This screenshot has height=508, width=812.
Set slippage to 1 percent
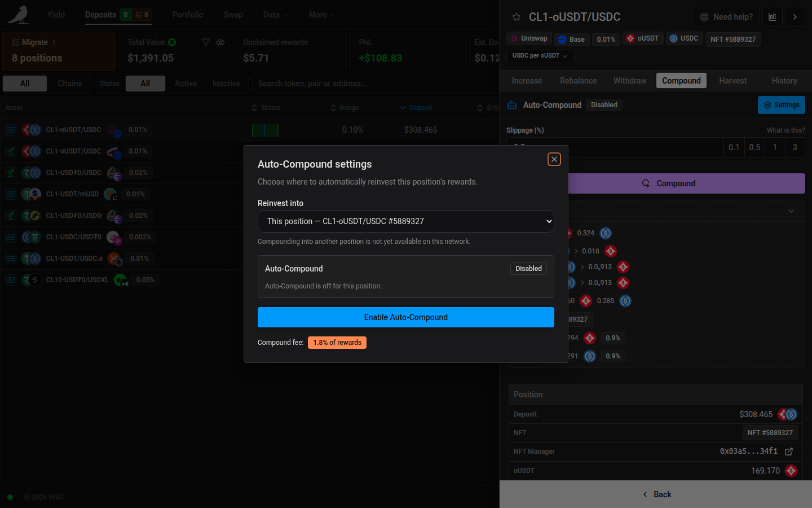coord(775,147)
